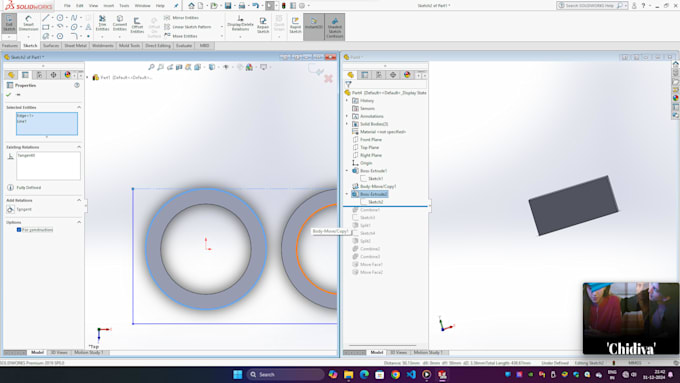
Task: Select the Spline sketch tool
Action: 74,18
